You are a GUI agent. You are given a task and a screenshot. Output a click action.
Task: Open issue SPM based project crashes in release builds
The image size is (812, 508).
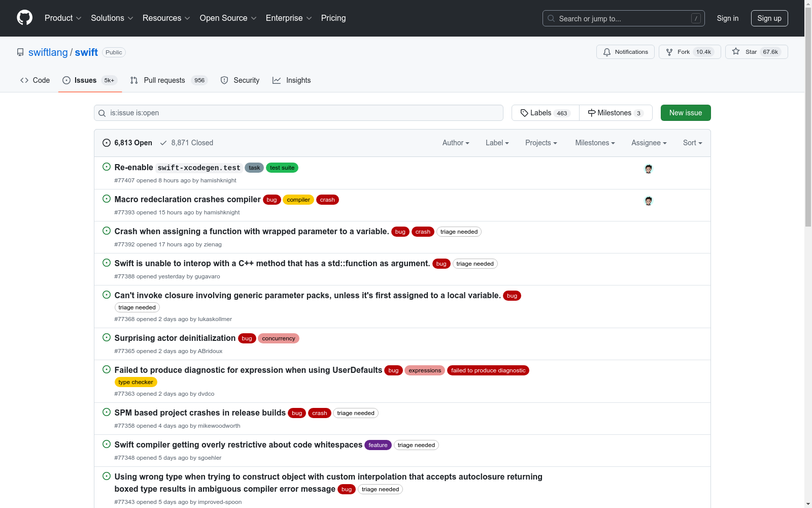pyautogui.click(x=200, y=412)
